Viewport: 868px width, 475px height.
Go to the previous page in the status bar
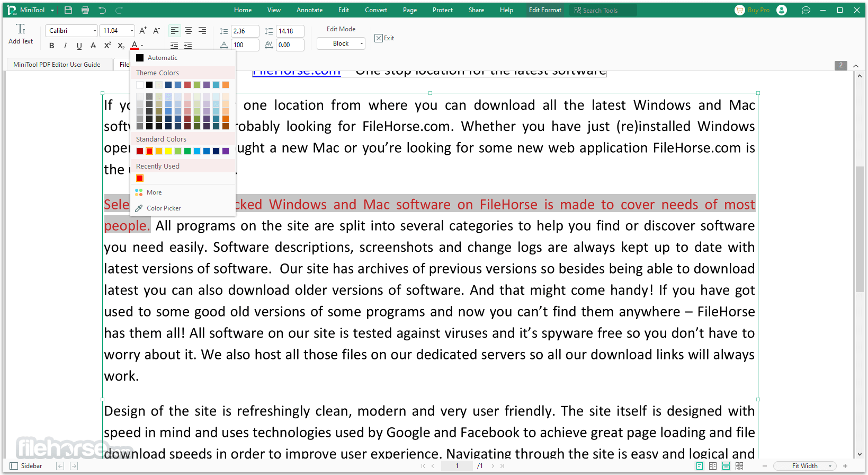433,466
